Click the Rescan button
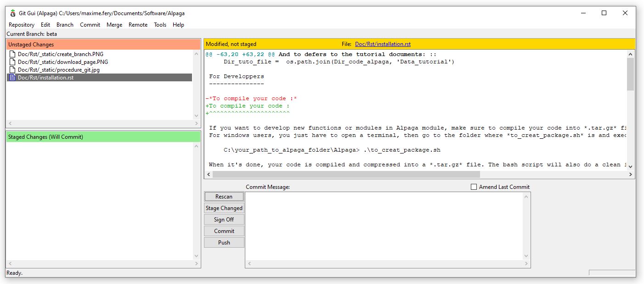The width and height of the screenshot is (644, 284). click(x=224, y=197)
